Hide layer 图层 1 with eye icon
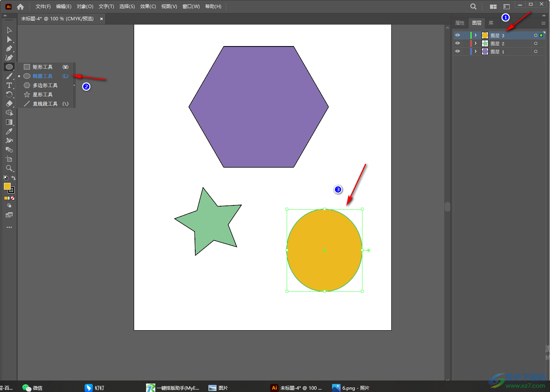The height and width of the screenshot is (392, 550). [x=457, y=51]
